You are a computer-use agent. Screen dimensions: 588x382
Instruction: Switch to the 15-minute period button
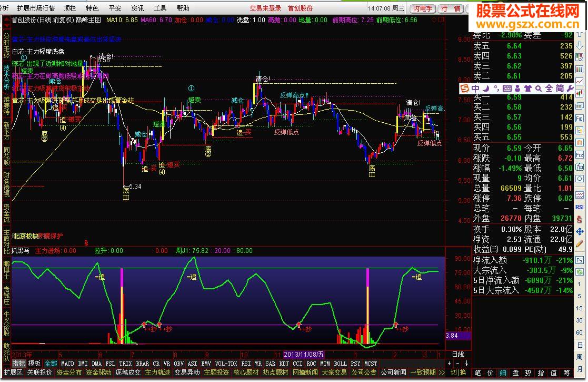pos(580,308)
